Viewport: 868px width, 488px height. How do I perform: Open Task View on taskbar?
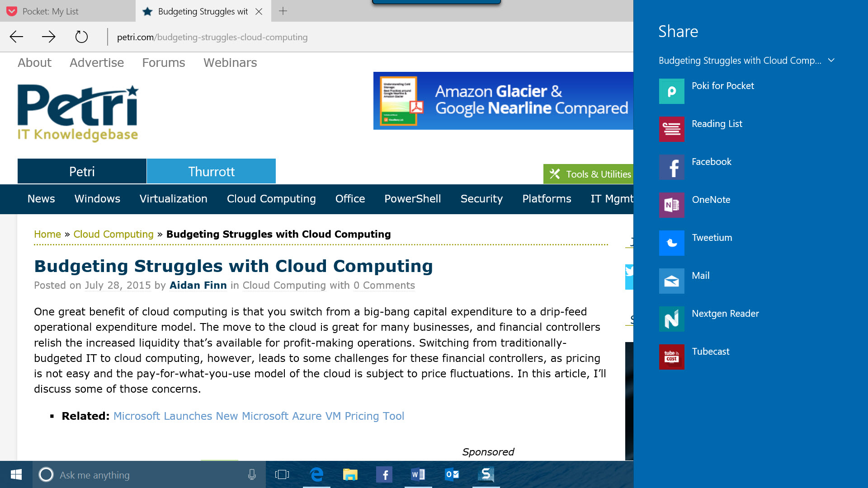coord(282,474)
